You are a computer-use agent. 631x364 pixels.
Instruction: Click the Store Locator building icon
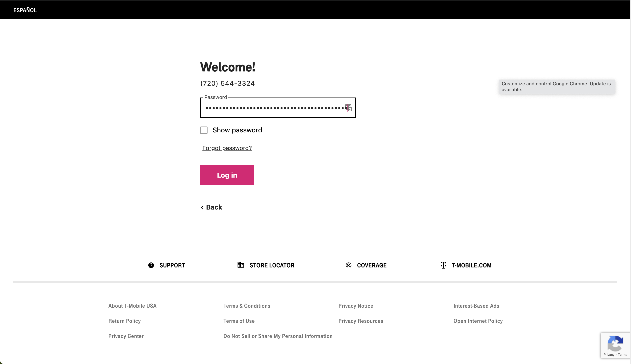pos(241,265)
